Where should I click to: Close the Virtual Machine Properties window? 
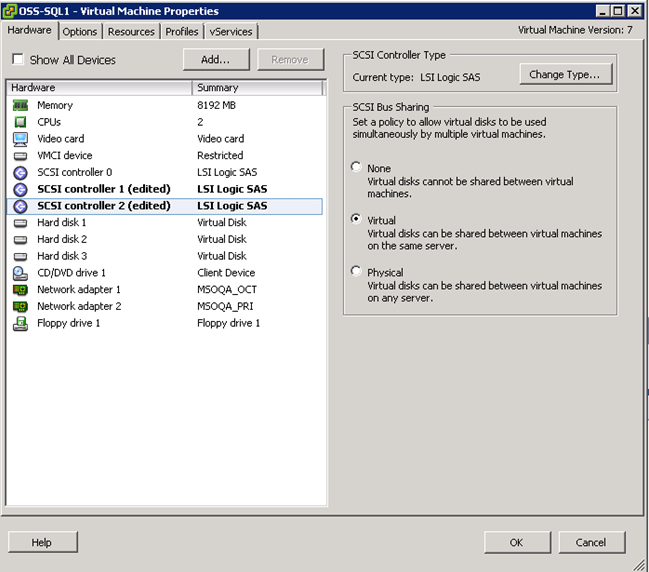(635, 11)
